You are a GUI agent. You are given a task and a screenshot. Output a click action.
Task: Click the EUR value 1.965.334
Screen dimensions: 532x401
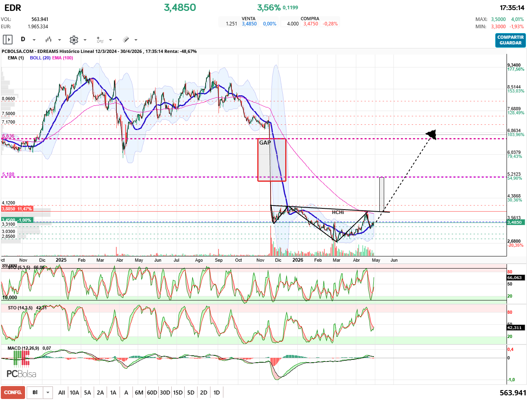pos(38,27)
